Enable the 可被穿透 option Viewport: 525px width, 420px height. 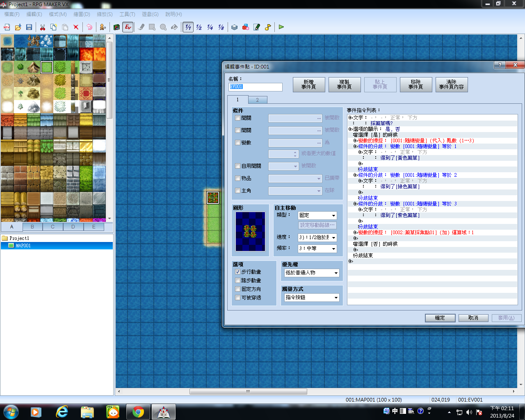237,298
